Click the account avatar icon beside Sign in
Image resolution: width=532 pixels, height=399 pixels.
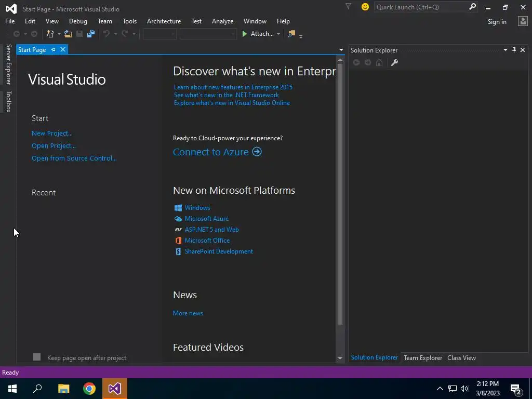(523, 21)
